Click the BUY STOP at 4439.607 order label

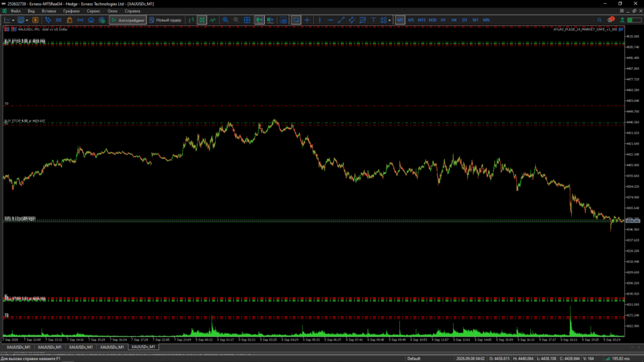point(25,121)
